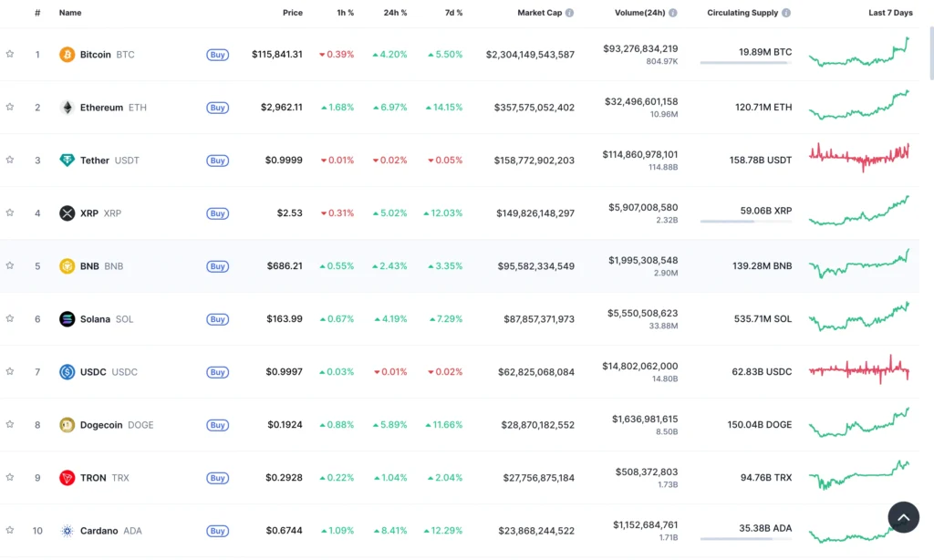Click the page vertical scrollbar thumb
The height and width of the screenshot is (560, 934).
coord(931,52)
